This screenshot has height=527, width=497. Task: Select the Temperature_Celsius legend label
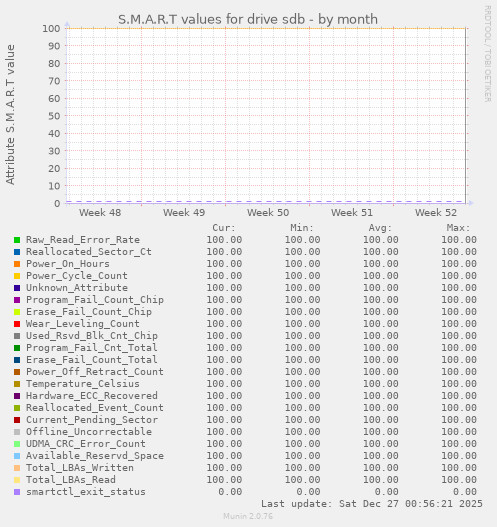point(83,383)
